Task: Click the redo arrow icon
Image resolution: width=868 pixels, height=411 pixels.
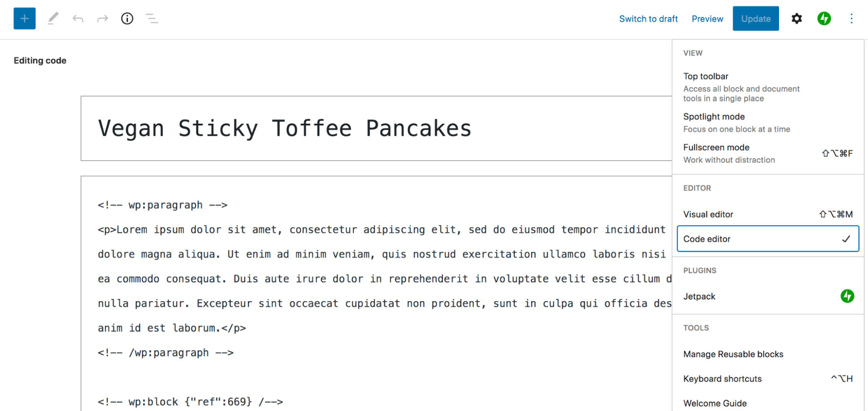Action: pos(102,19)
